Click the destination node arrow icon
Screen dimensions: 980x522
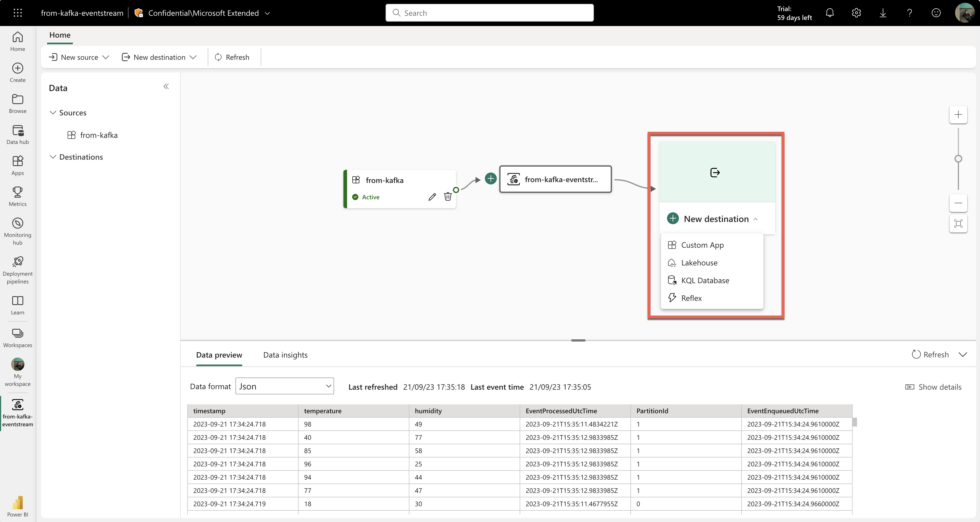click(715, 173)
